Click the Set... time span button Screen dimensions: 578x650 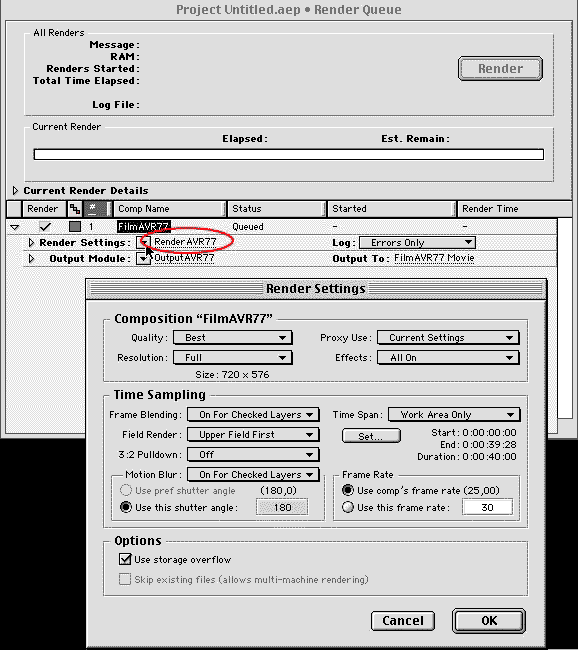[x=371, y=436]
